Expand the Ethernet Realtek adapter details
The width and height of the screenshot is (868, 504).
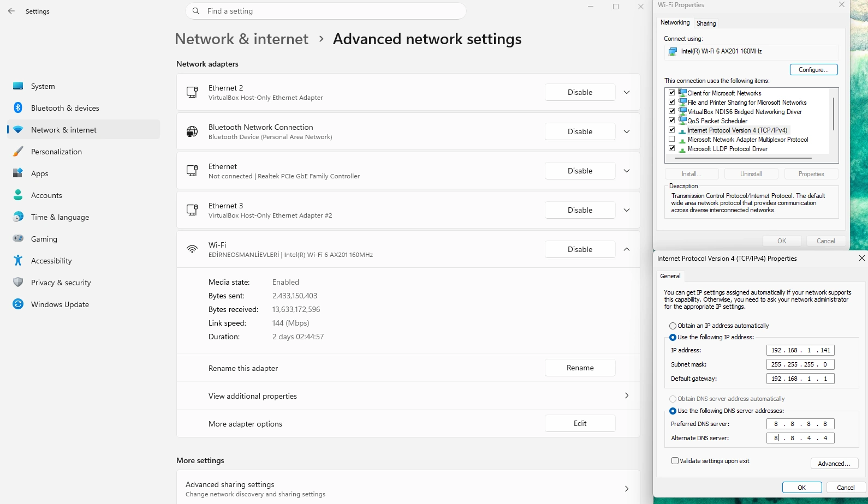(x=627, y=171)
